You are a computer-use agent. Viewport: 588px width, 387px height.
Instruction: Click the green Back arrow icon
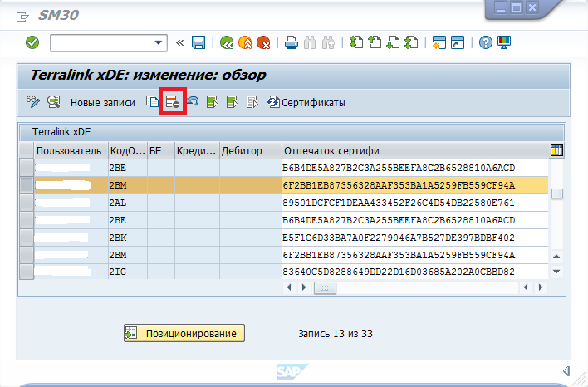(x=227, y=42)
